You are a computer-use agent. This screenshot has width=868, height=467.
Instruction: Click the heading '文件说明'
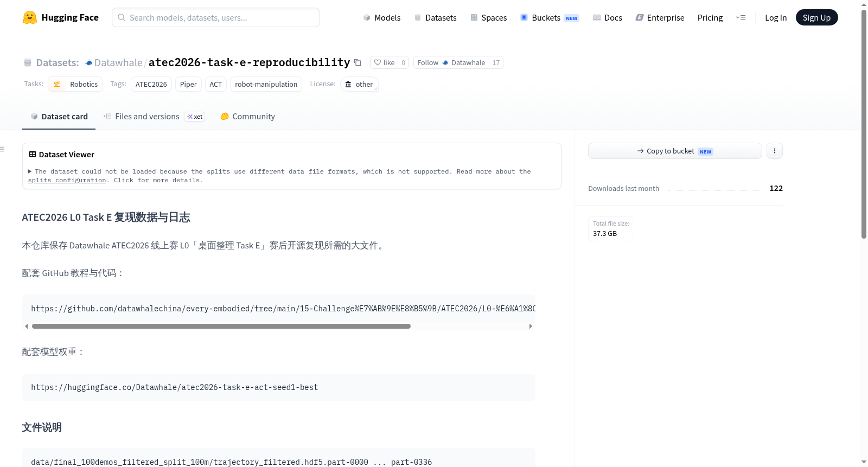(42, 427)
